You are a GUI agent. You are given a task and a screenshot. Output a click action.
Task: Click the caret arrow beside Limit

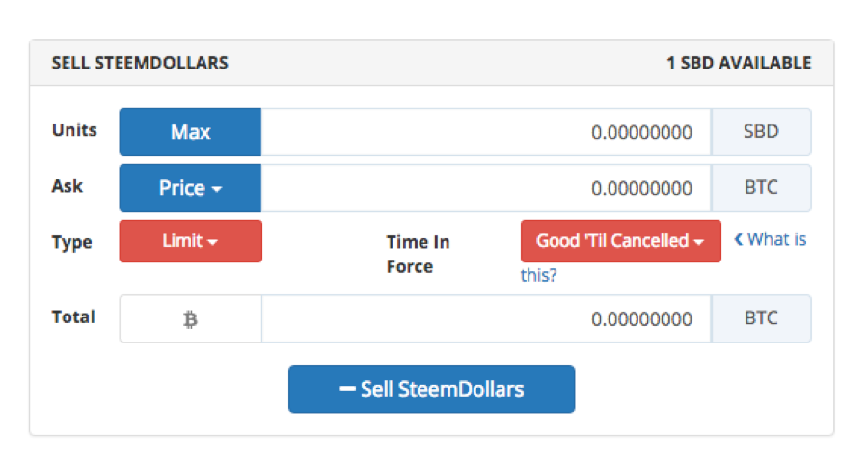tap(213, 242)
